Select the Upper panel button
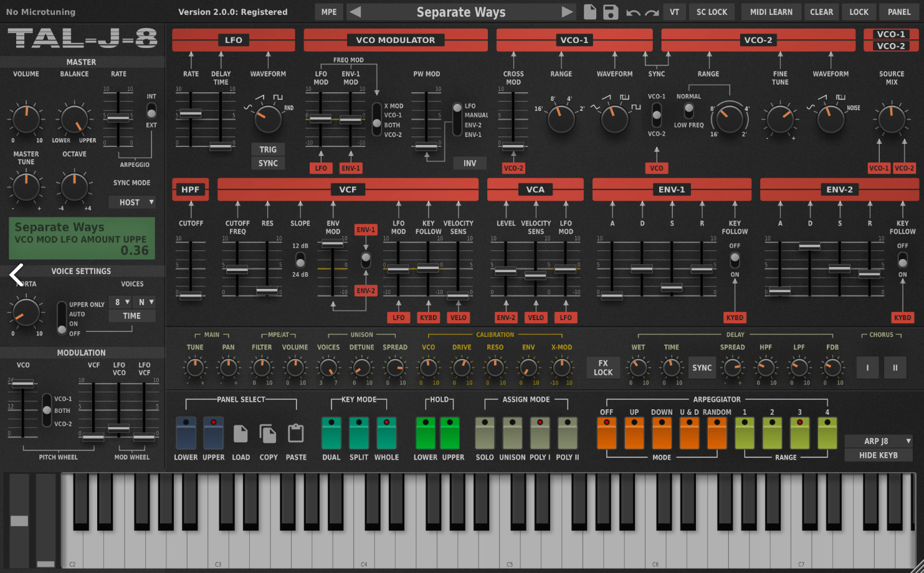This screenshot has width=924, height=573. point(213,433)
